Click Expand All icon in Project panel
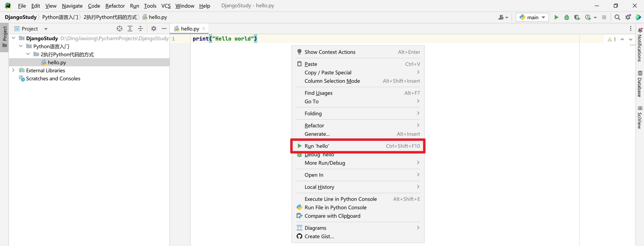The image size is (644, 246). [130, 29]
